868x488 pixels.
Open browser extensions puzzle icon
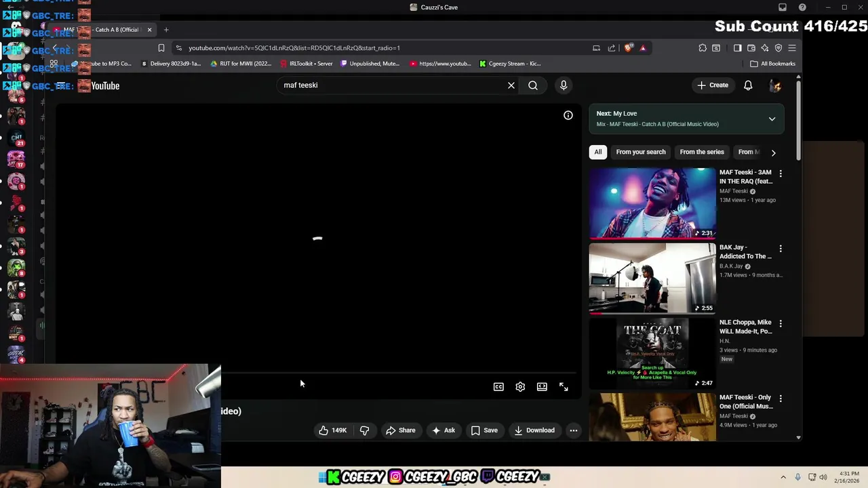pos(703,48)
